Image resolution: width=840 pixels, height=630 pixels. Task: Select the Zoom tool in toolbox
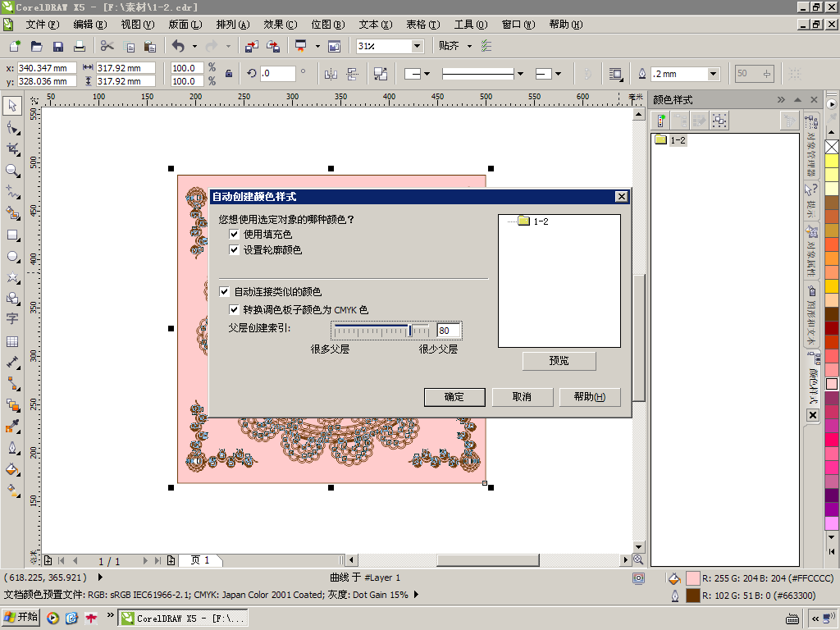point(12,171)
